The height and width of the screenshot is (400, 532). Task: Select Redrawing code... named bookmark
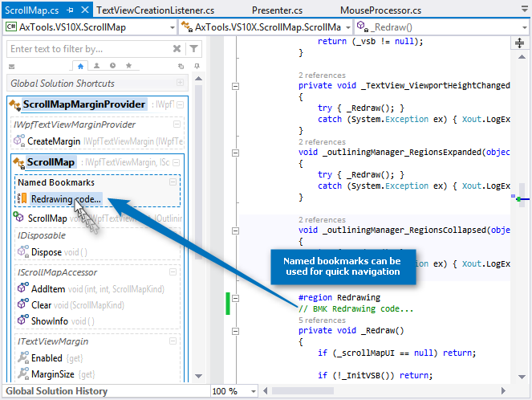click(66, 199)
